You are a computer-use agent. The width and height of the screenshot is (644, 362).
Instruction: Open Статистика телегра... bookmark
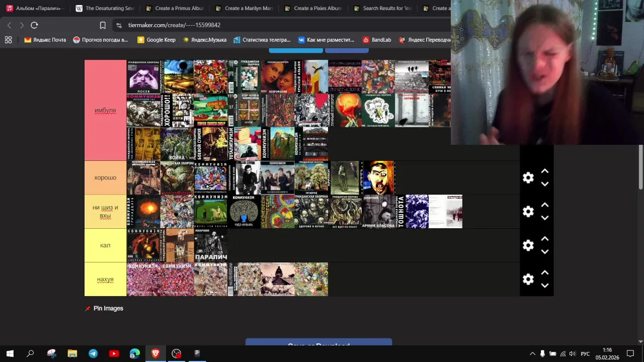pos(262,40)
